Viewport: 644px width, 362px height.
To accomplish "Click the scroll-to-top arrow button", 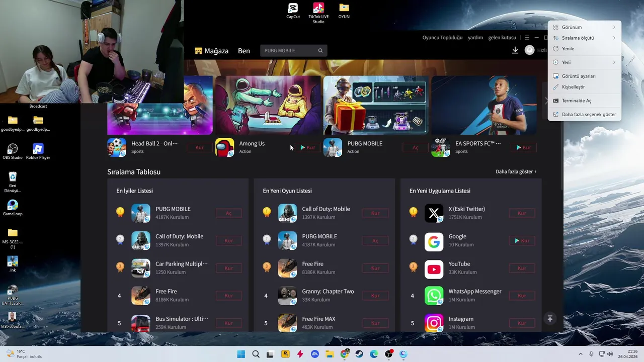I will click(550, 318).
